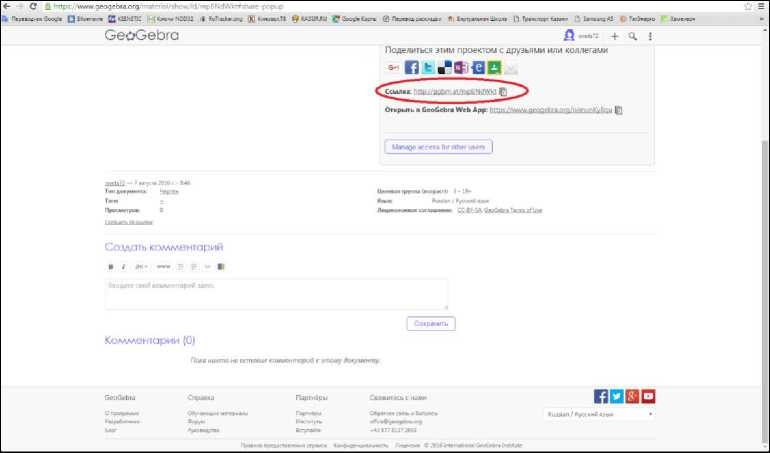
Task: Click the Комментарии (0) heading
Action: tap(150, 340)
